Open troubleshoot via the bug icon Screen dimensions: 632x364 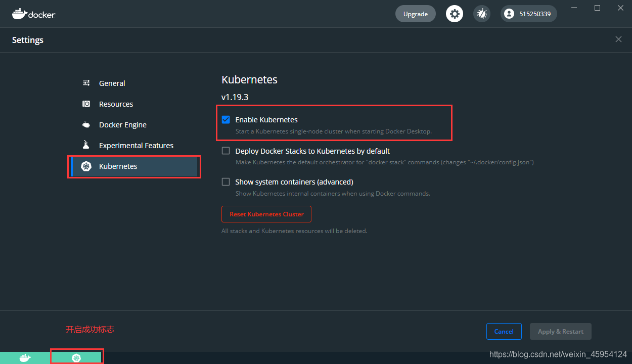point(481,14)
